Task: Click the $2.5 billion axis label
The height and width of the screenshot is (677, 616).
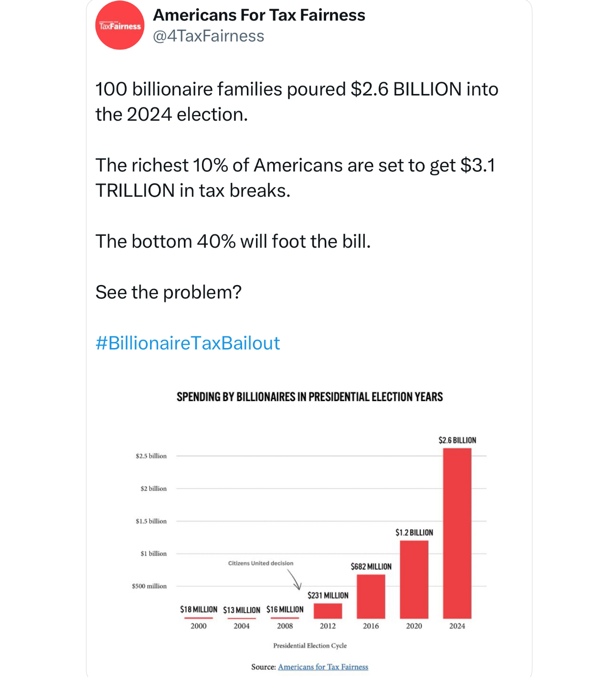Action: pyautogui.click(x=151, y=456)
